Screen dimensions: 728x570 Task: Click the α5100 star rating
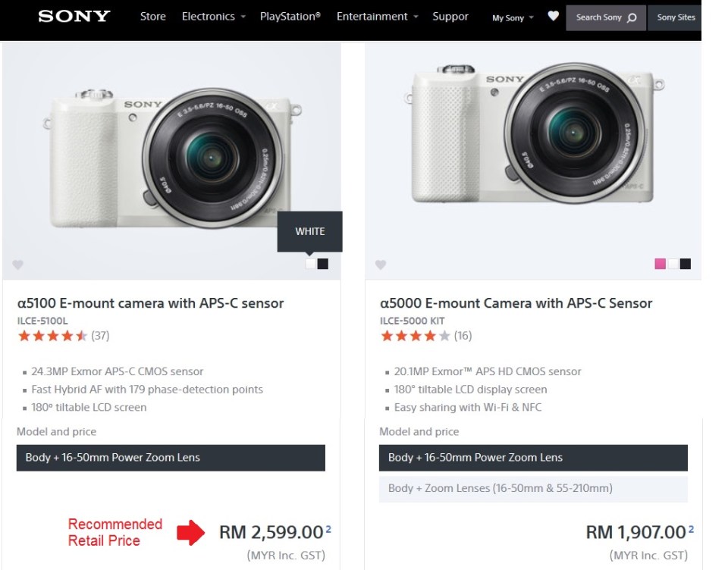coord(53,336)
